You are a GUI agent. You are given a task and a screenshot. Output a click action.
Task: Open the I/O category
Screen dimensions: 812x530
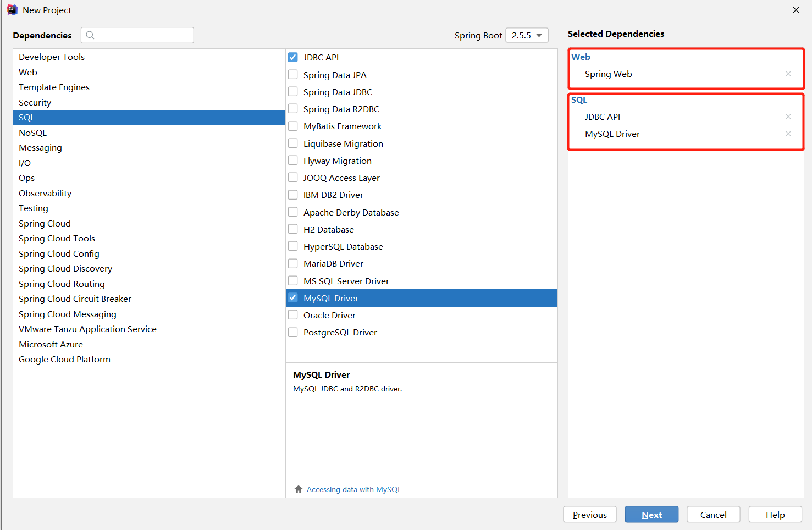149,163
